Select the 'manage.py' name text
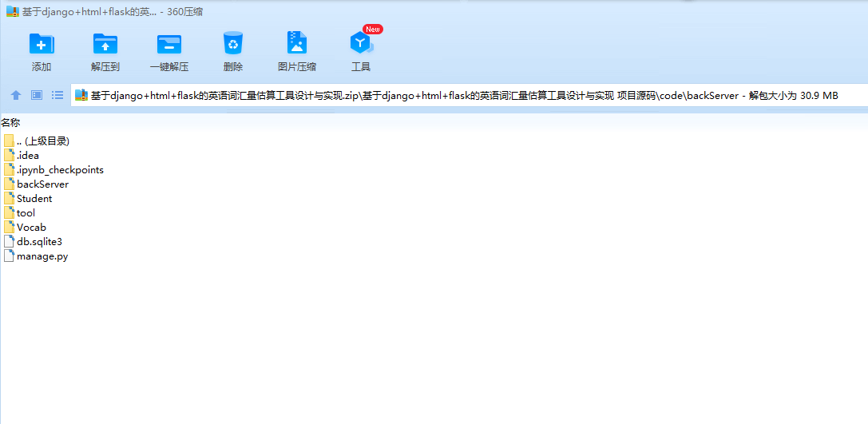The width and height of the screenshot is (868, 424). (42, 256)
